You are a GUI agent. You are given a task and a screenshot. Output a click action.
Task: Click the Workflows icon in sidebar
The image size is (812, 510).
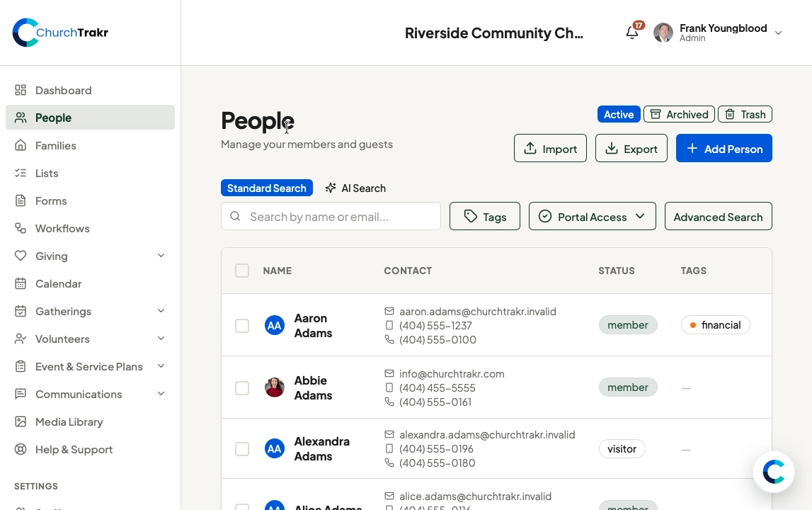click(x=21, y=228)
